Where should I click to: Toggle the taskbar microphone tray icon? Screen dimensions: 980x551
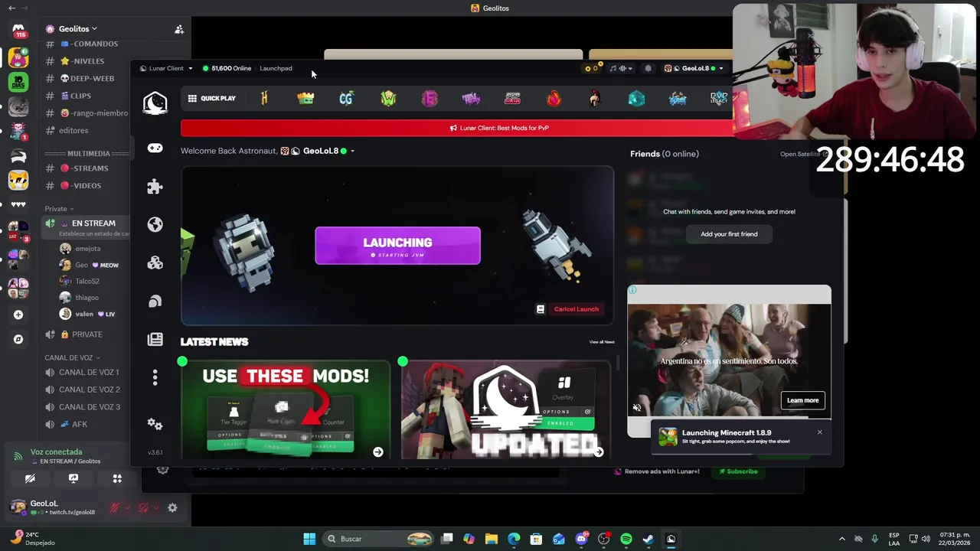[874, 539]
